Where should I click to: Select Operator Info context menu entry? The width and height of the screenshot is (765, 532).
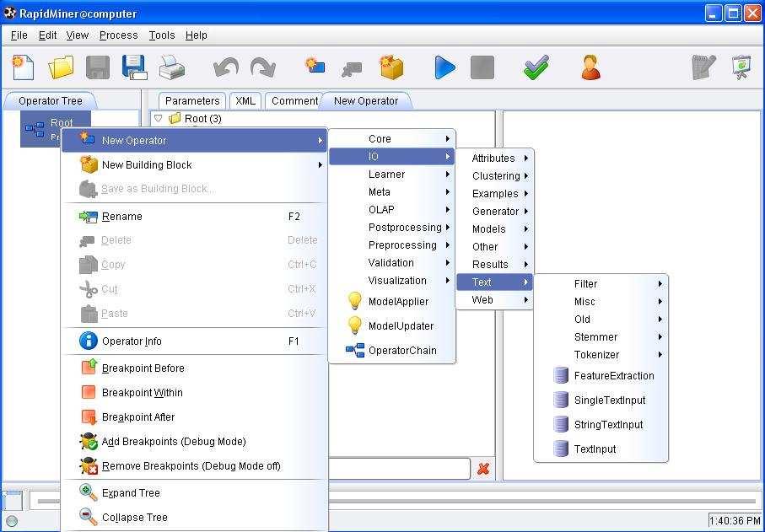pyautogui.click(x=195, y=341)
